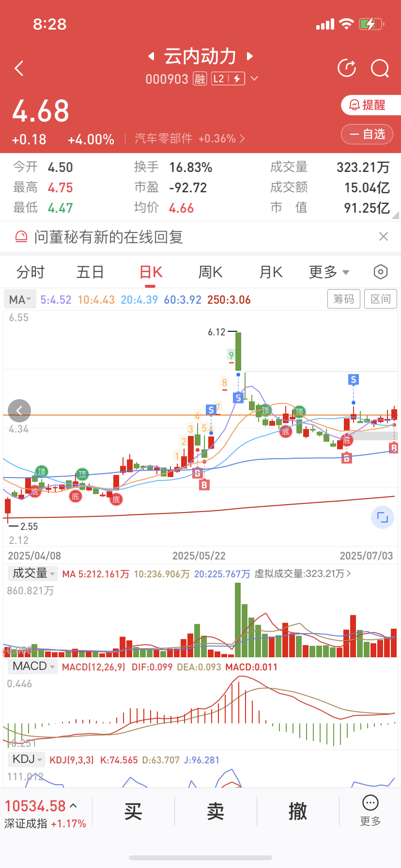Viewport: 401px width, 868px height.
Task: Go to next stock with right triangle
Action: pyautogui.click(x=250, y=56)
